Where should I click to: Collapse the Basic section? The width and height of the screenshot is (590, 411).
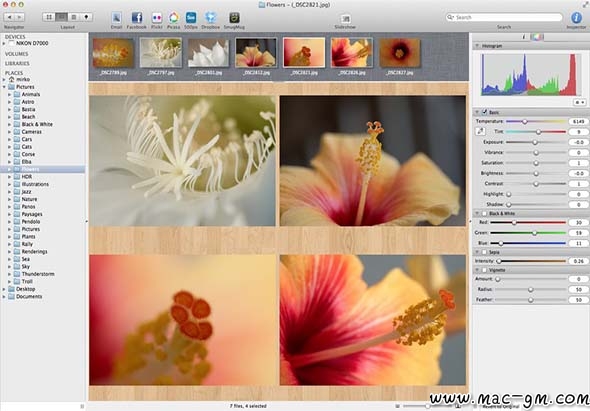pyautogui.click(x=477, y=112)
